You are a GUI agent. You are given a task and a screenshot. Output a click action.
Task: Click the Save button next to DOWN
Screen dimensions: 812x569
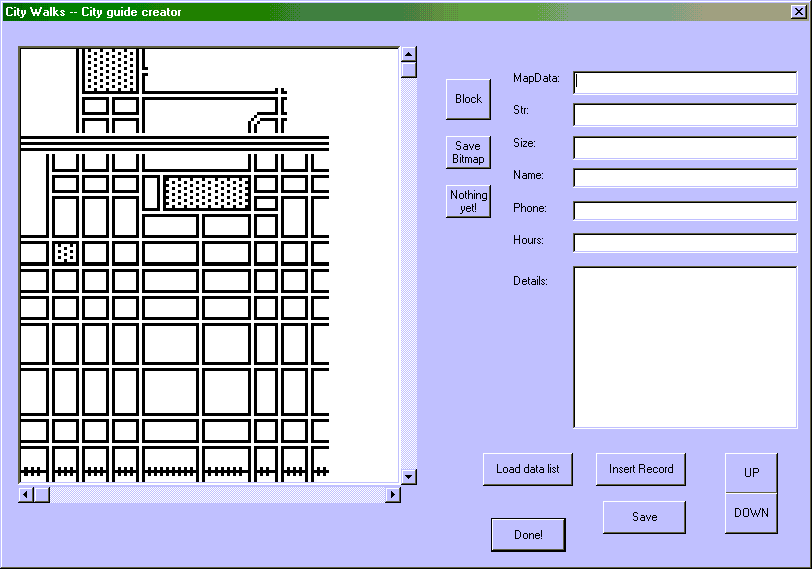644,517
